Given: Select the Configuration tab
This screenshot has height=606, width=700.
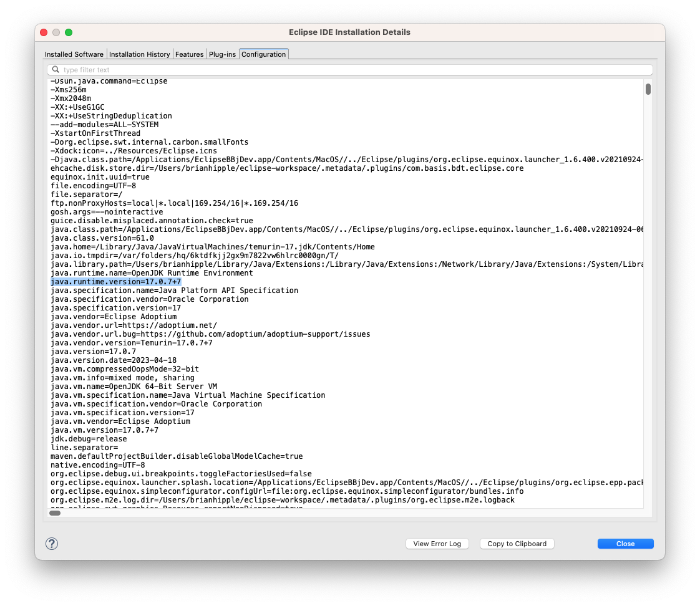Looking at the screenshot, I should pyautogui.click(x=263, y=54).
